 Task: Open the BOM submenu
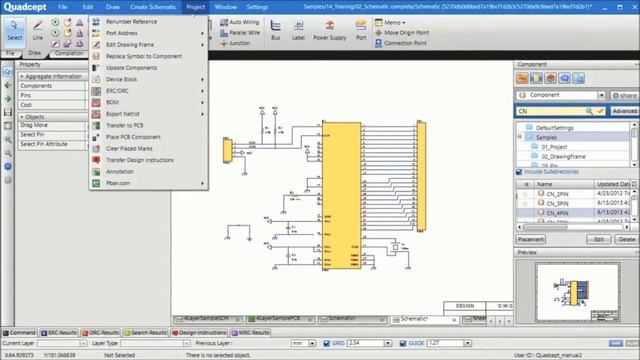(149, 102)
